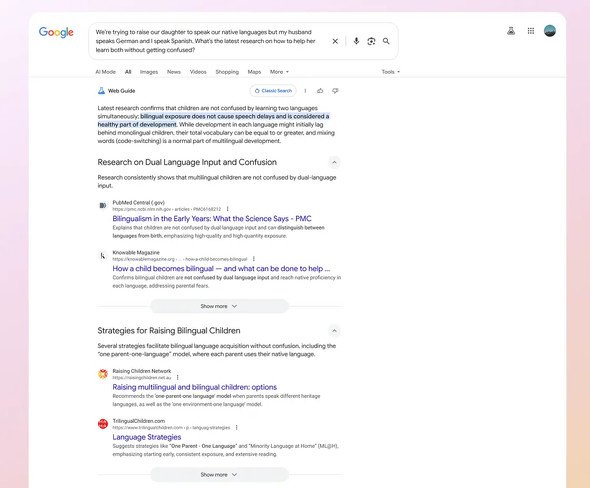Screen dimensions: 590x488
Task: Open Web Guide more options menu
Action: point(305,91)
